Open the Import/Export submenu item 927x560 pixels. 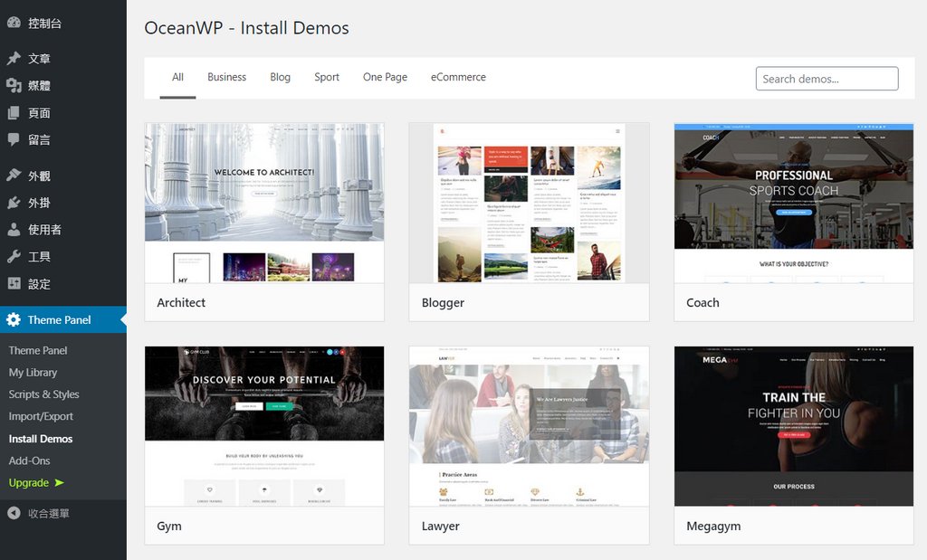(41, 417)
